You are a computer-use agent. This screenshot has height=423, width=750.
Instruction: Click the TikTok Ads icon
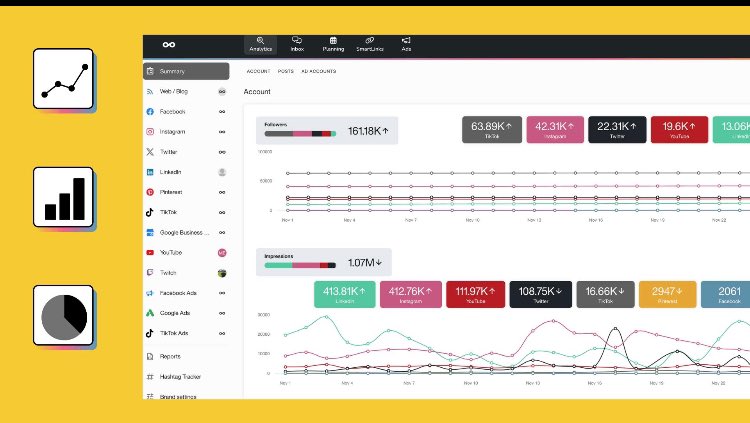click(150, 333)
